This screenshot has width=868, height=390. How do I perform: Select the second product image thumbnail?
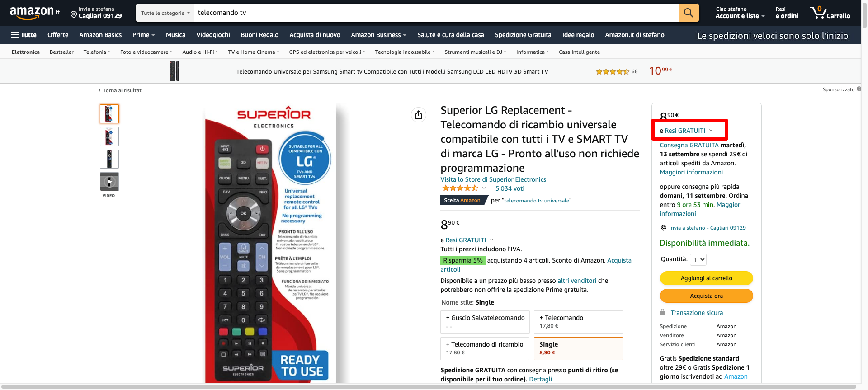109,136
